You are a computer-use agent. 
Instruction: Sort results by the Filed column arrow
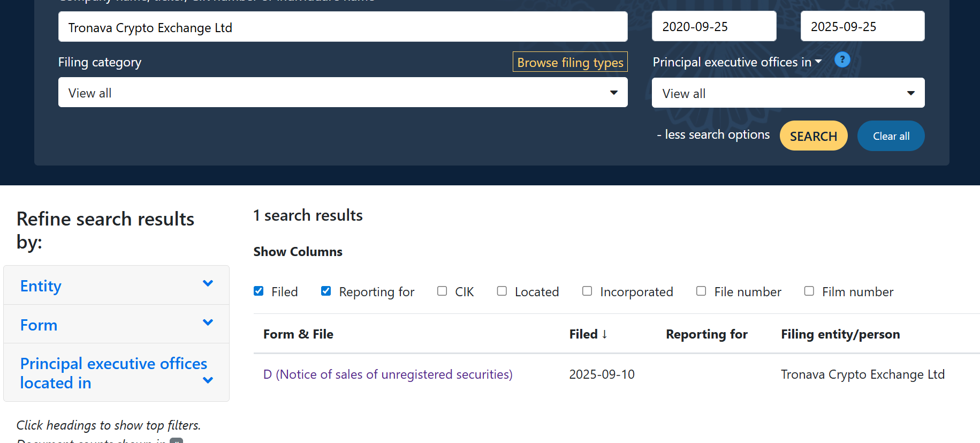coord(604,334)
